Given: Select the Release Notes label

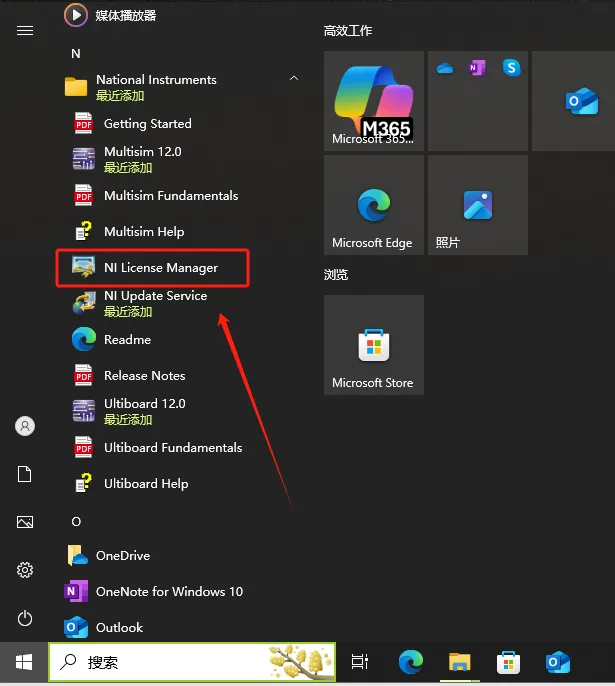Looking at the screenshot, I should [x=144, y=375].
